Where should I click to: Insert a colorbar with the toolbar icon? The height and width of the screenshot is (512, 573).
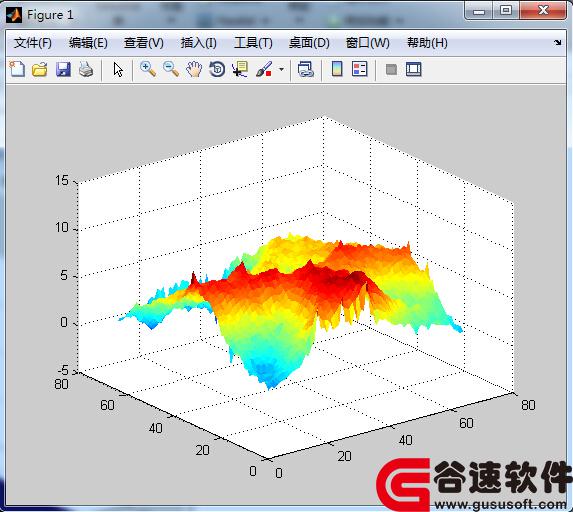pos(337,69)
